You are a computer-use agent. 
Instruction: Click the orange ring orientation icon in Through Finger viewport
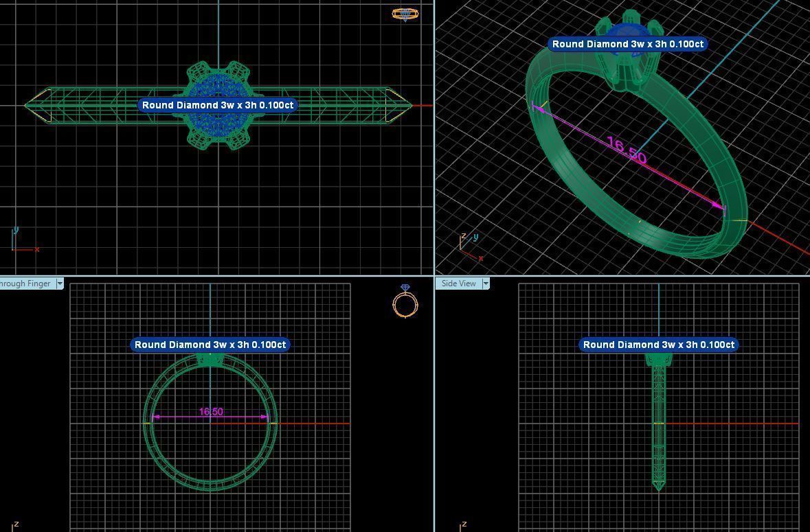405,301
